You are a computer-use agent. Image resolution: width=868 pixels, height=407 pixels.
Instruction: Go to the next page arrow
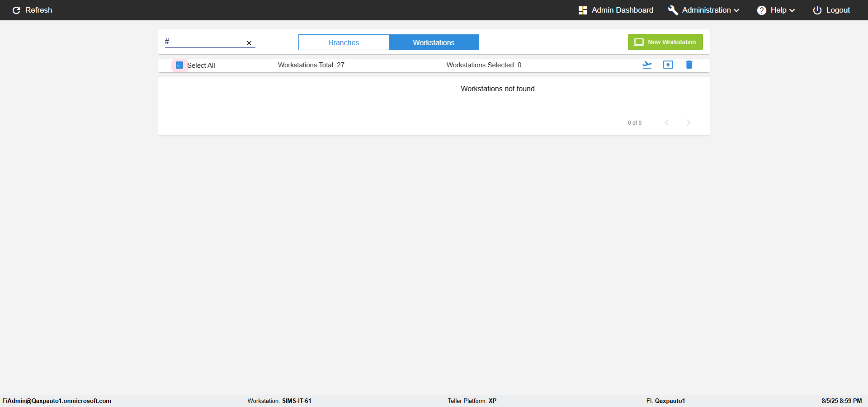689,122
